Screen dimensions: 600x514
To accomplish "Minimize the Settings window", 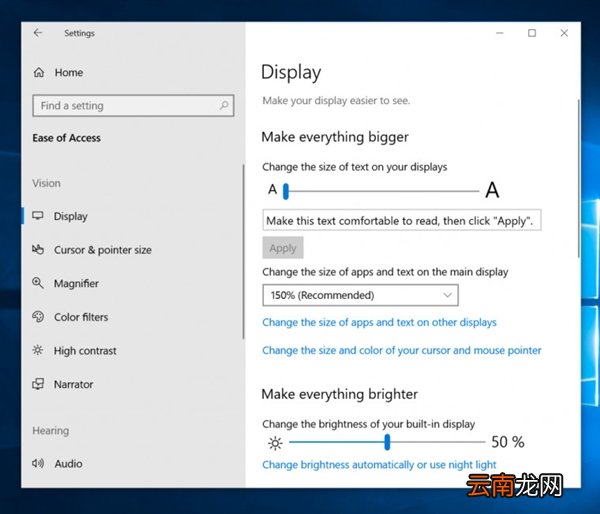I will tap(500, 33).
